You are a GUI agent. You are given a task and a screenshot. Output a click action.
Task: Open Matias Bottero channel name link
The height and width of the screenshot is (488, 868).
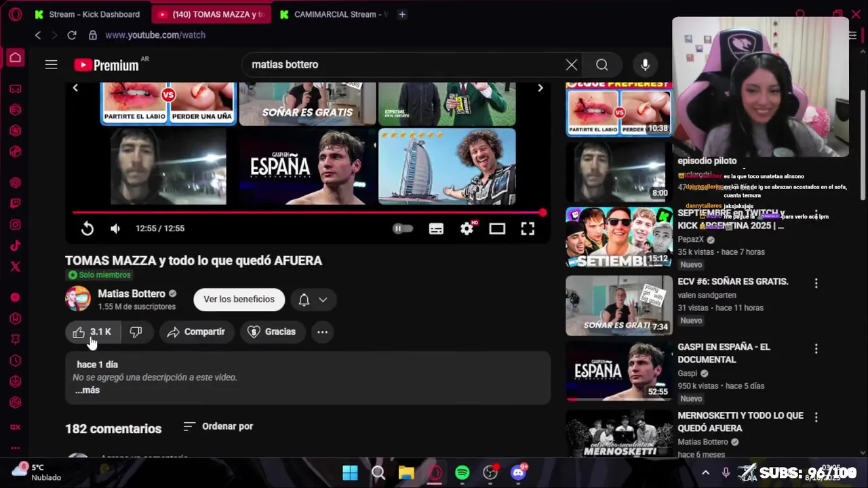[132, 293]
